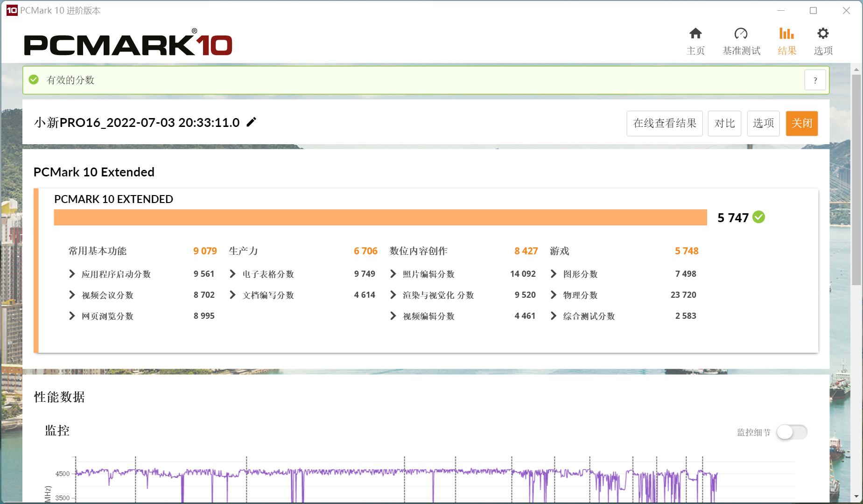Expand 照片编辑分数 details
Image resolution: width=863 pixels, height=504 pixels.
(393, 274)
